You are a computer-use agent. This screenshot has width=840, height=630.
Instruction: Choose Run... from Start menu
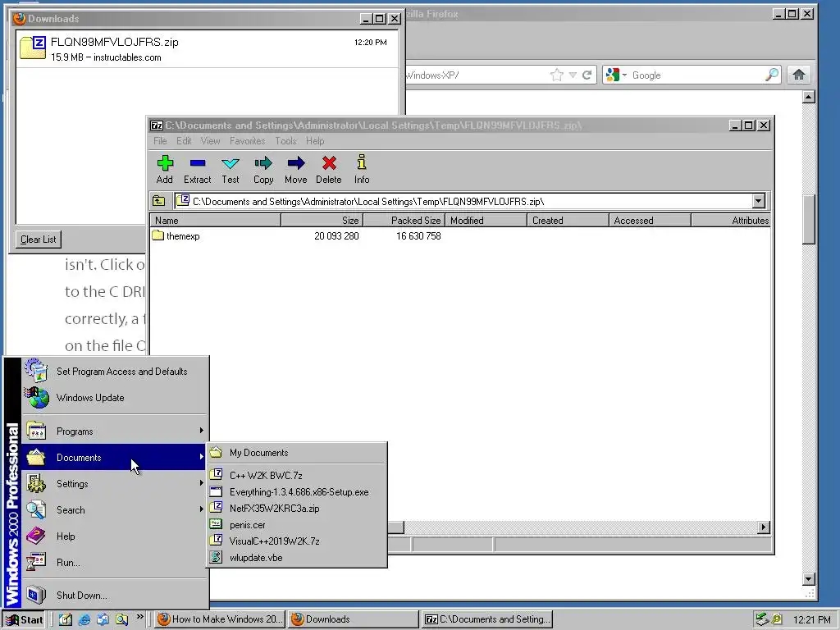click(x=115, y=563)
